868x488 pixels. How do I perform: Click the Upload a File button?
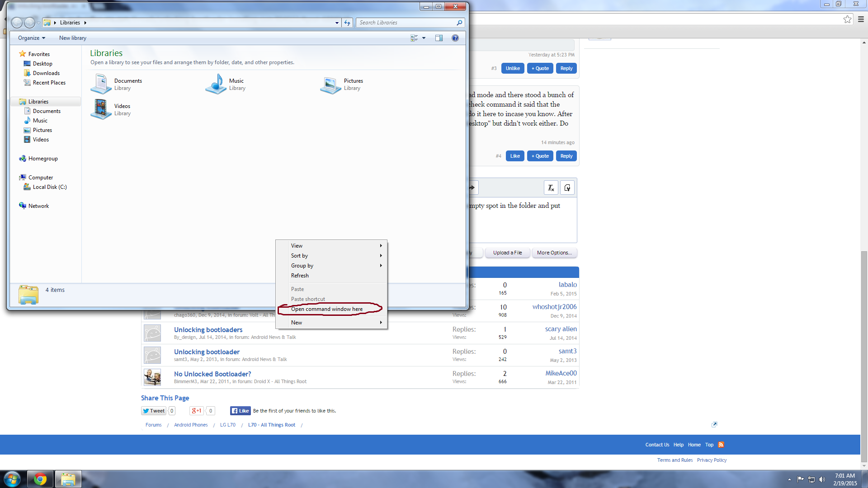pyautogui.click(x=507, y=253)
